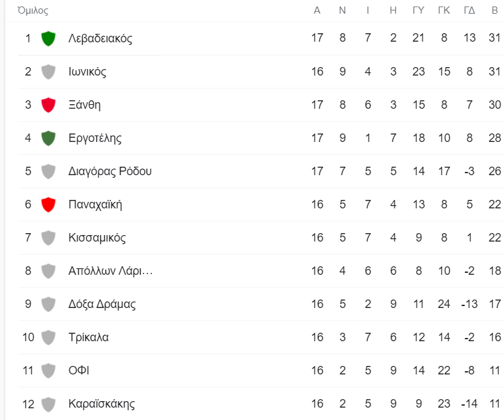Image resolution: width=504 pixels, height=420 pixels.
Task: Click the grey Κισσαμικός shield icon
Action: click(48, 238)
